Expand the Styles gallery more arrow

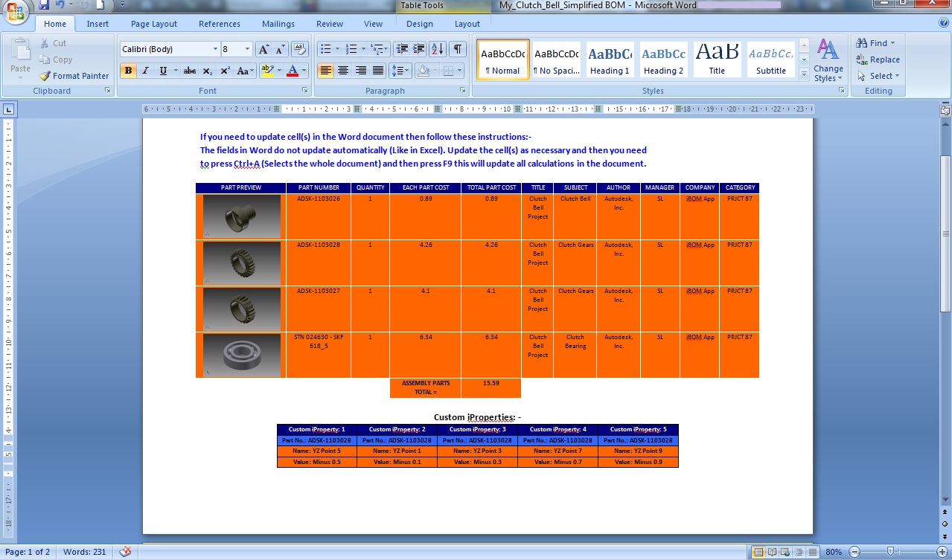[804, 74]
